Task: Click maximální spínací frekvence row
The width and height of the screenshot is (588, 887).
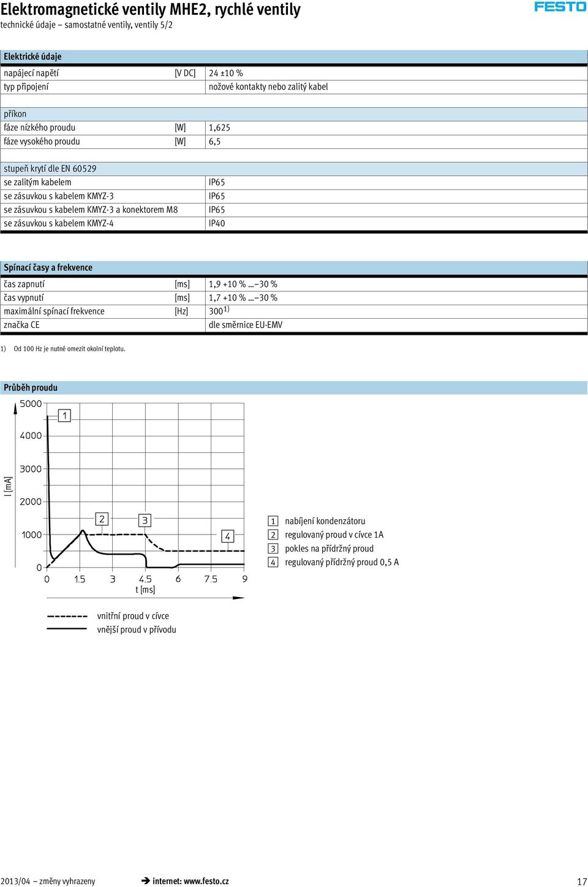Action: 294,311
